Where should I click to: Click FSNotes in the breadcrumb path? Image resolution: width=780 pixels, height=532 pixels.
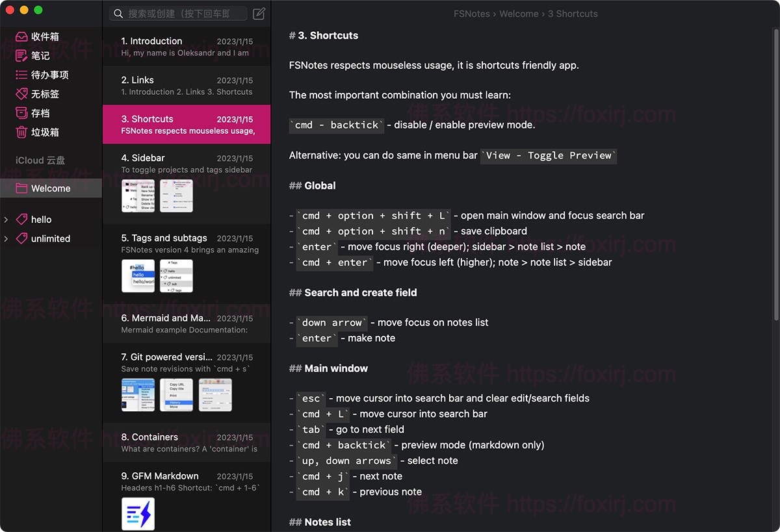[472, 13]
